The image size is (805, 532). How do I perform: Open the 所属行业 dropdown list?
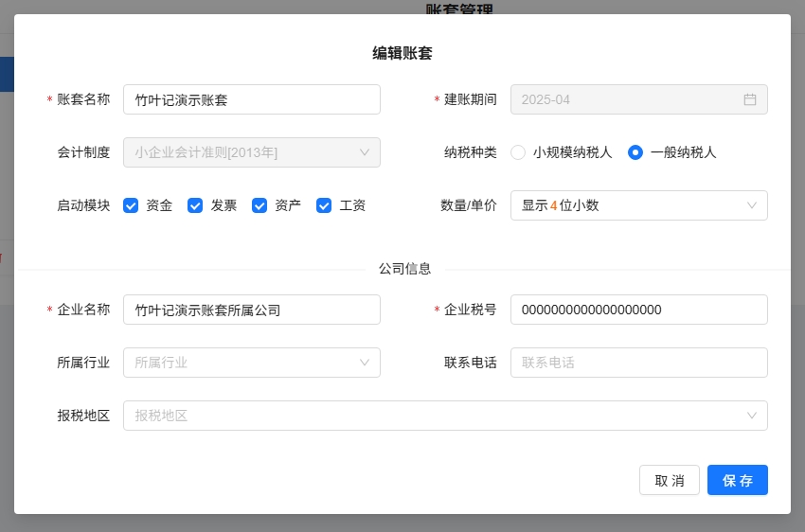[x=251, y=363]
